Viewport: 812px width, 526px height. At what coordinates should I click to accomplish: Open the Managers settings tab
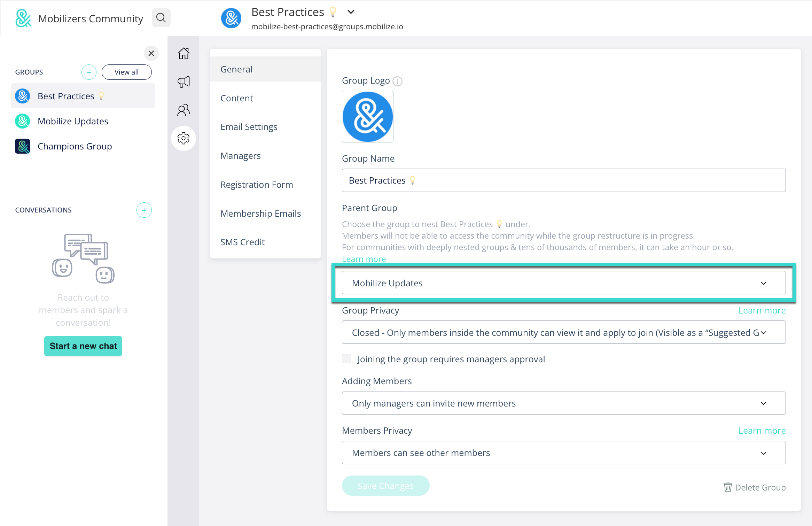pos(265,156)
